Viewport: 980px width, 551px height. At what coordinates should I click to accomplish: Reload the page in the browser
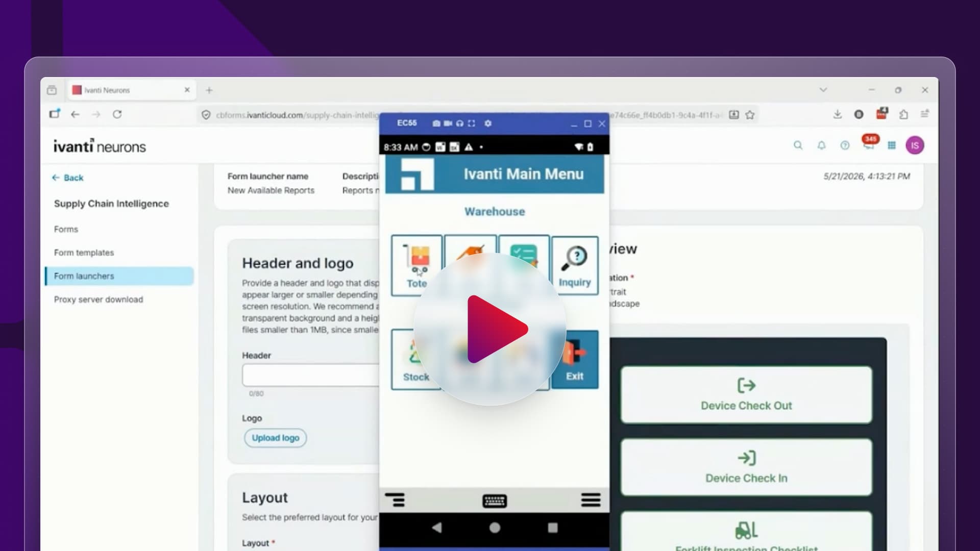(x=117, y=114)
